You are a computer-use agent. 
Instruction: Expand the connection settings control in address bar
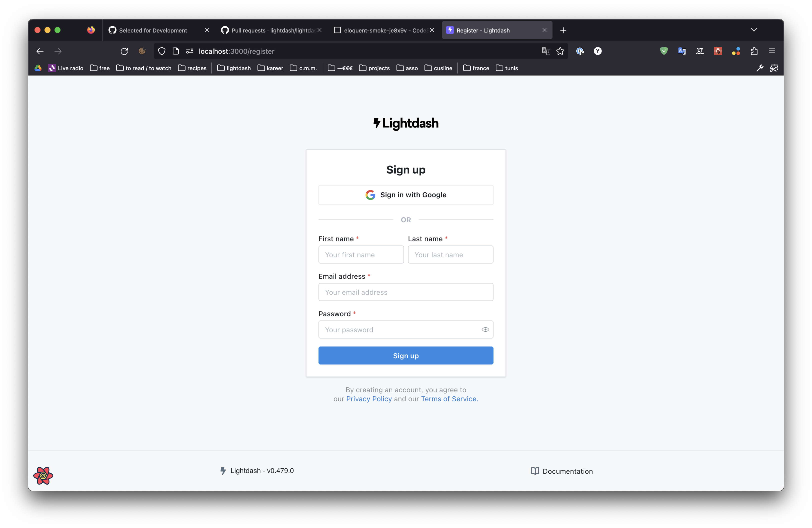190,51
